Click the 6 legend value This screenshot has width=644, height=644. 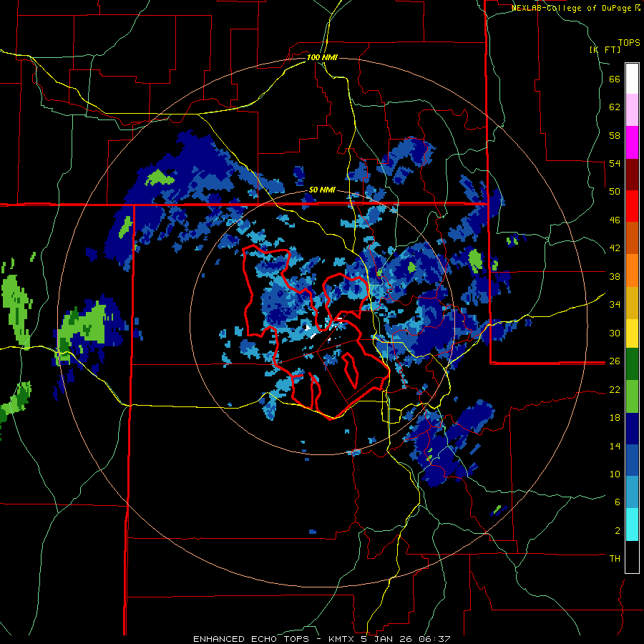[x=618, y=502]
